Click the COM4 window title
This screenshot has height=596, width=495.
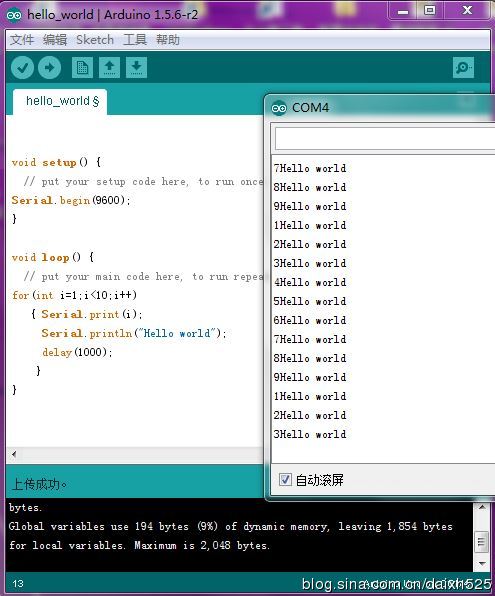(x=310, y=108)
